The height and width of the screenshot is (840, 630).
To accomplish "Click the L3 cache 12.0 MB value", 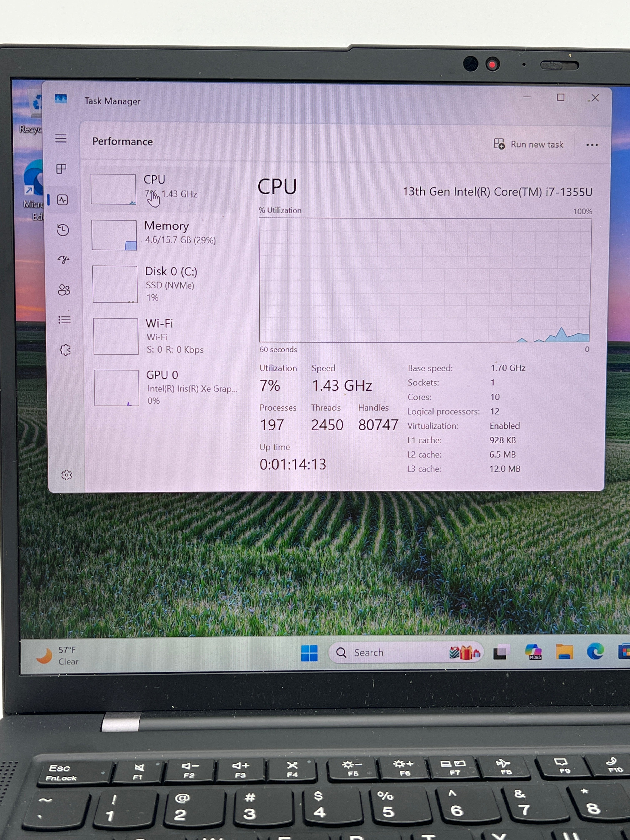I will pyautogui.click(x=505, y=469).
